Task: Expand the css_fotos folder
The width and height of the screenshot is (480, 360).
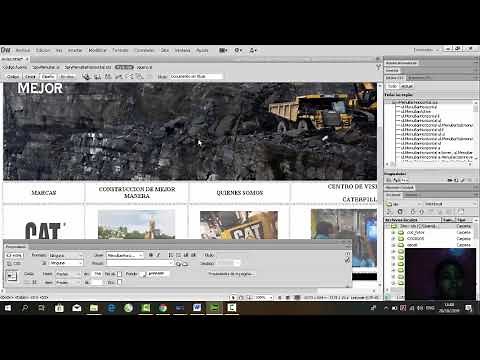Action: (393, 232)
